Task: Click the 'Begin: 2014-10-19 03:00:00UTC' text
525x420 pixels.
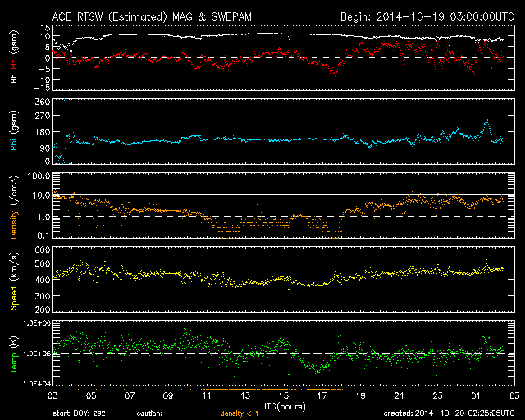Action: point(427,16)
